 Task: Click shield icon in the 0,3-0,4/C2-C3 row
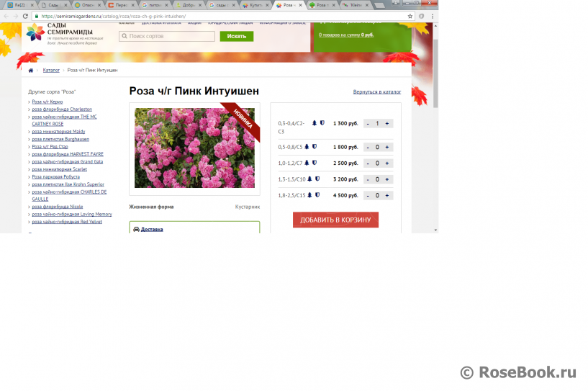(x=322, y=123)
